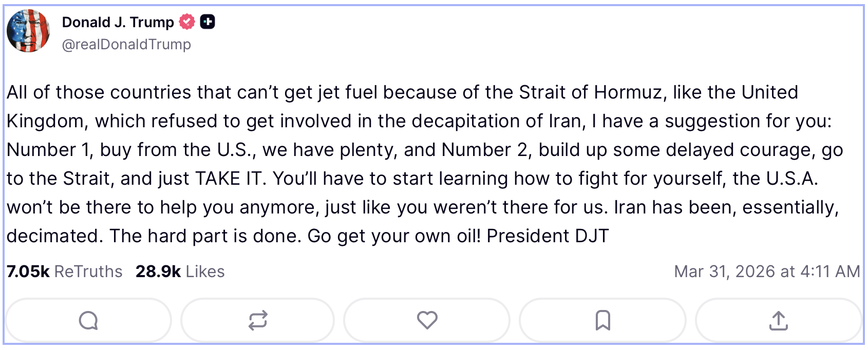Click the reply speech bubble icon
The image size is (868, 350).
88,320
